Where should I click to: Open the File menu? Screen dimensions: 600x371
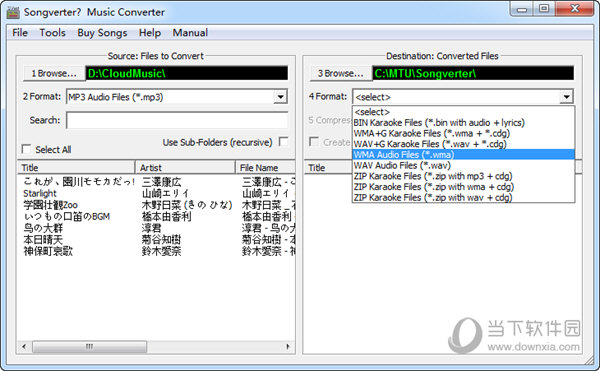[20, 33]
